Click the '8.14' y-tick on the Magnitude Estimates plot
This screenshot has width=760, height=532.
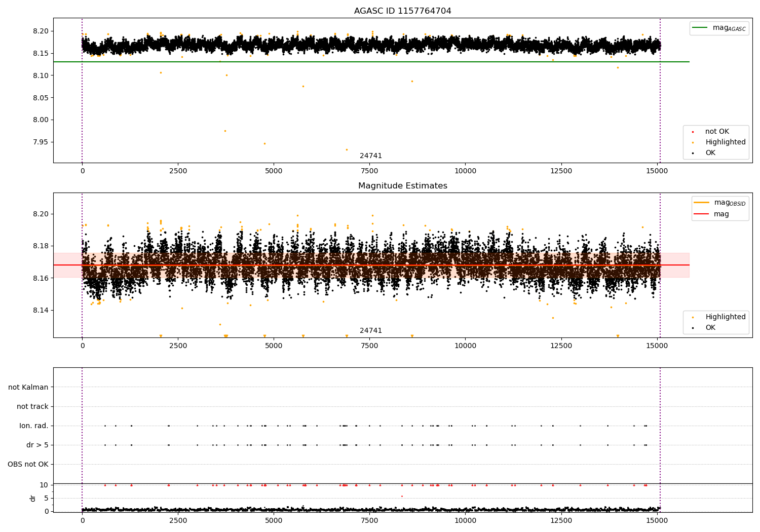[42, 311]
